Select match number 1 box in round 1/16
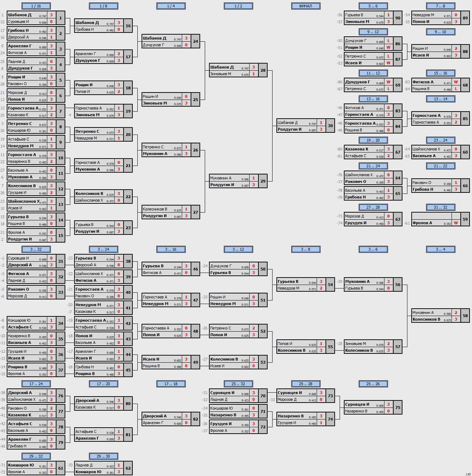Viewport: 472px width, 476px height. 61,18
